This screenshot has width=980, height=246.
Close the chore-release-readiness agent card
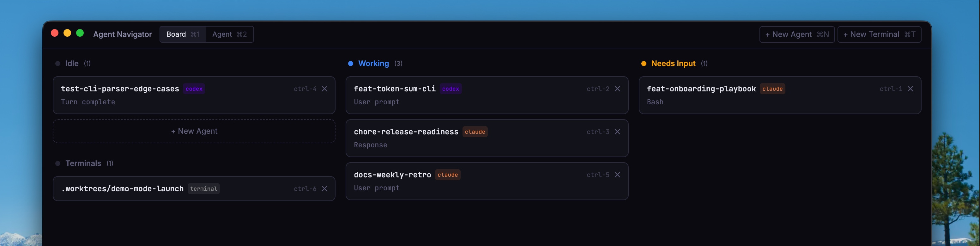point(617,132)
